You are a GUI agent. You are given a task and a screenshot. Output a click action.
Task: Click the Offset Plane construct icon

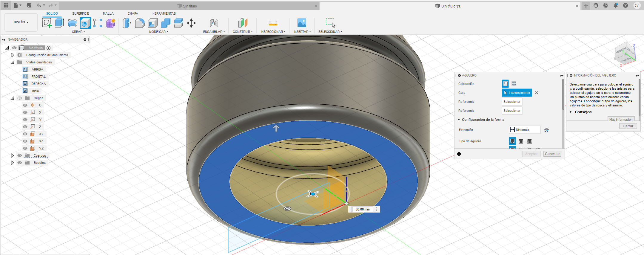click(243, 23)
